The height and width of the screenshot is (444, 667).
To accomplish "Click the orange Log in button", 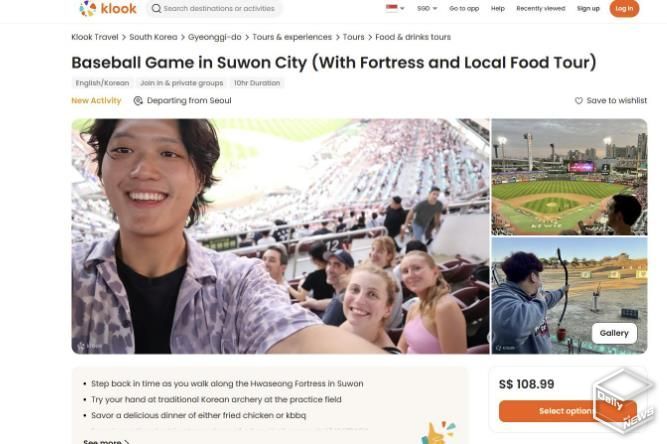I will 624,9.
